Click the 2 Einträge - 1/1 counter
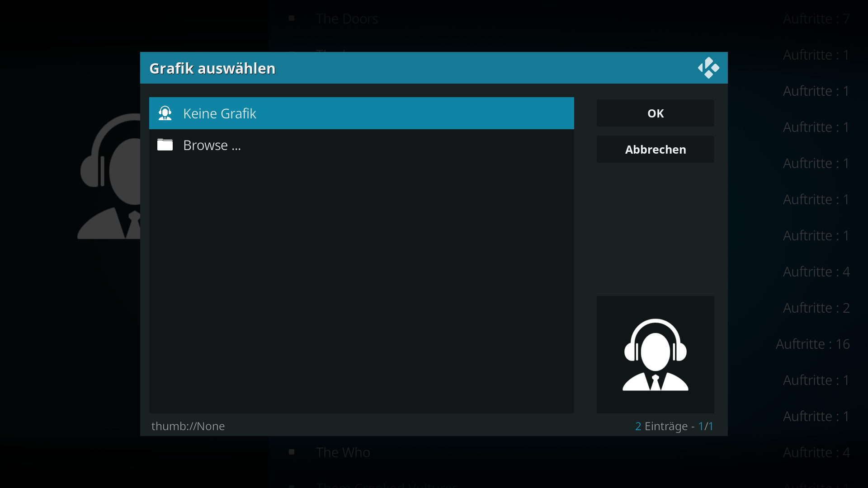 click(x=674, y=426)
